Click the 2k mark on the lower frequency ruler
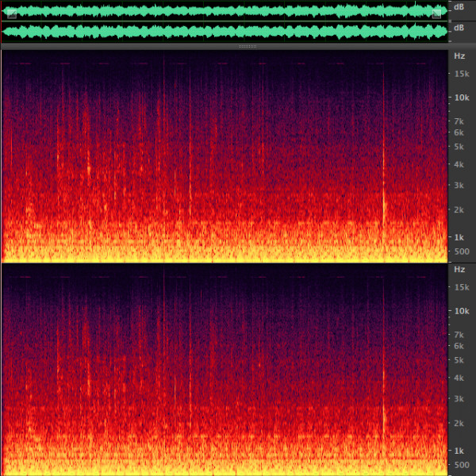Image resolution: width=476 pixels, height=476 pixels. [x=459, y=423]
